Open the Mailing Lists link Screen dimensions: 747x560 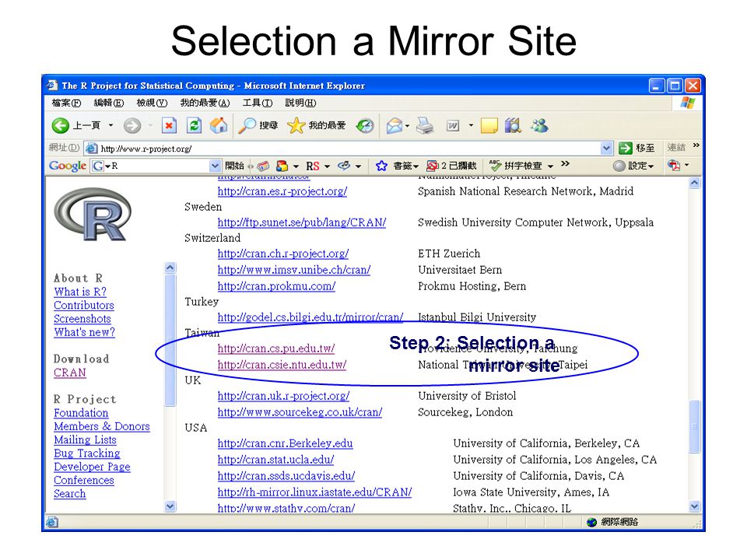point(86,440)
